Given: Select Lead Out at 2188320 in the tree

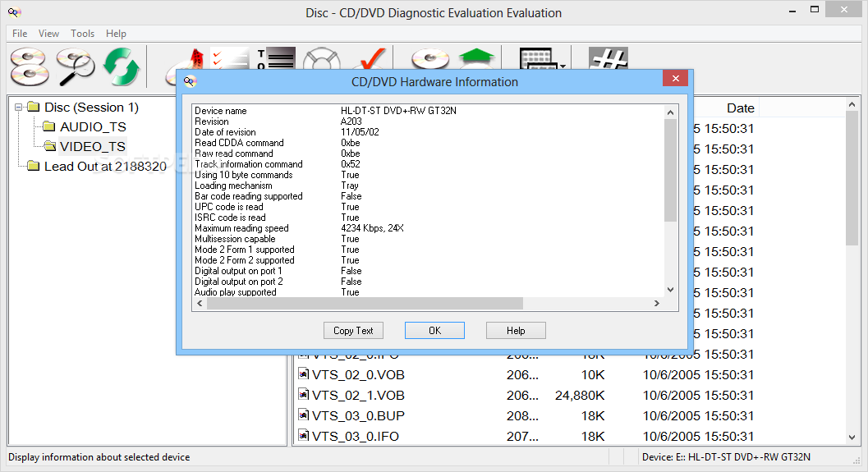Looking at the screenshot, I should (105, 166).
